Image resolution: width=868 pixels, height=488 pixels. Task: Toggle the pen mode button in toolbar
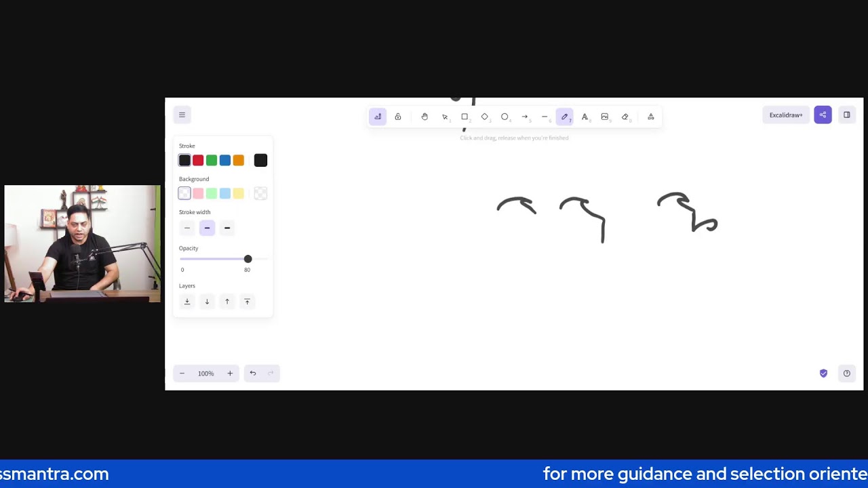pos(378,117)
